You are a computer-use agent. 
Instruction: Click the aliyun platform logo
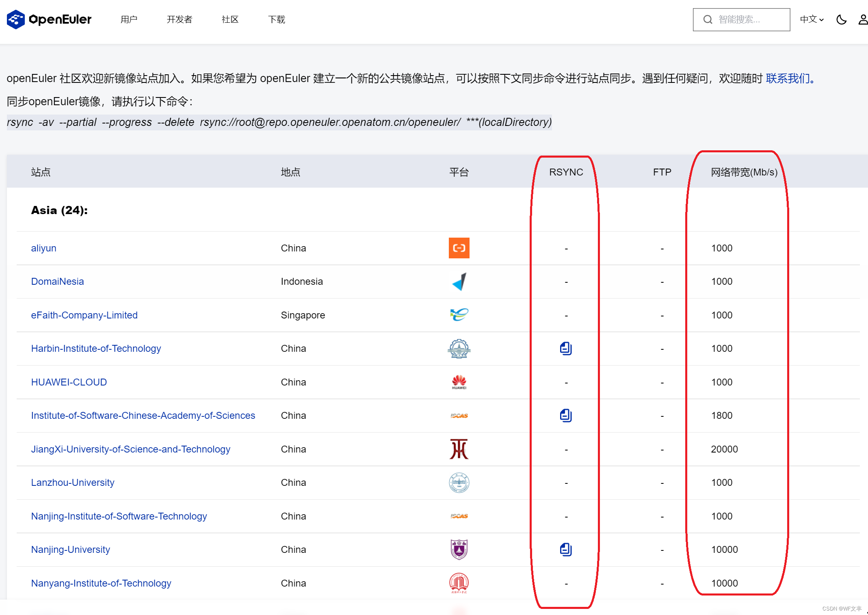[x=459, y=248]
